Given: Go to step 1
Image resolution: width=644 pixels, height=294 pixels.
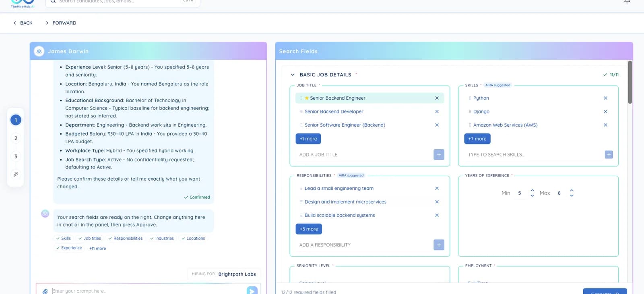Looking at the screenshot, I should coord(16,120).
